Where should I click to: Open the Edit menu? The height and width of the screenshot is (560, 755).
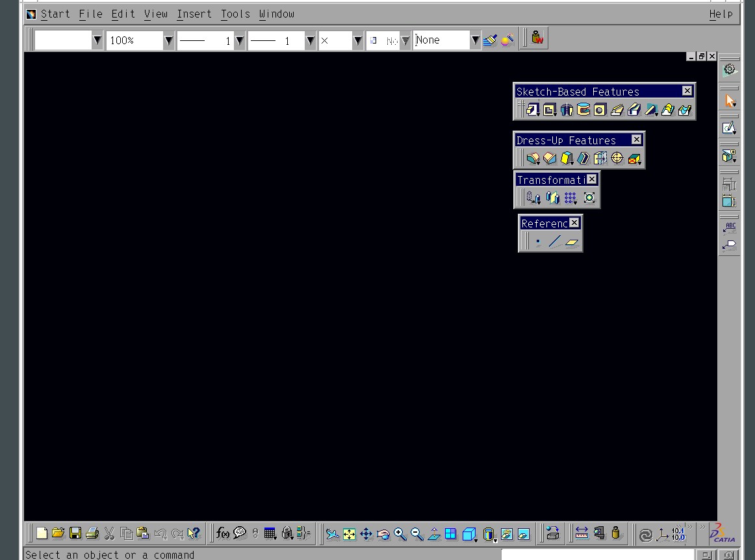pyautogui.click(x=123, y=14)
